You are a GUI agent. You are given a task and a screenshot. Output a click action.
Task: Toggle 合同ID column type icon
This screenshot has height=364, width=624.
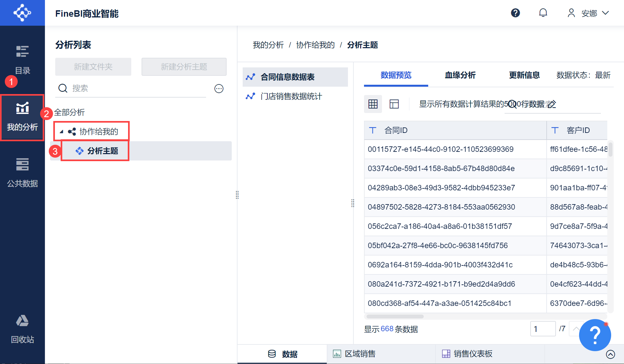[x=372, y=130]
